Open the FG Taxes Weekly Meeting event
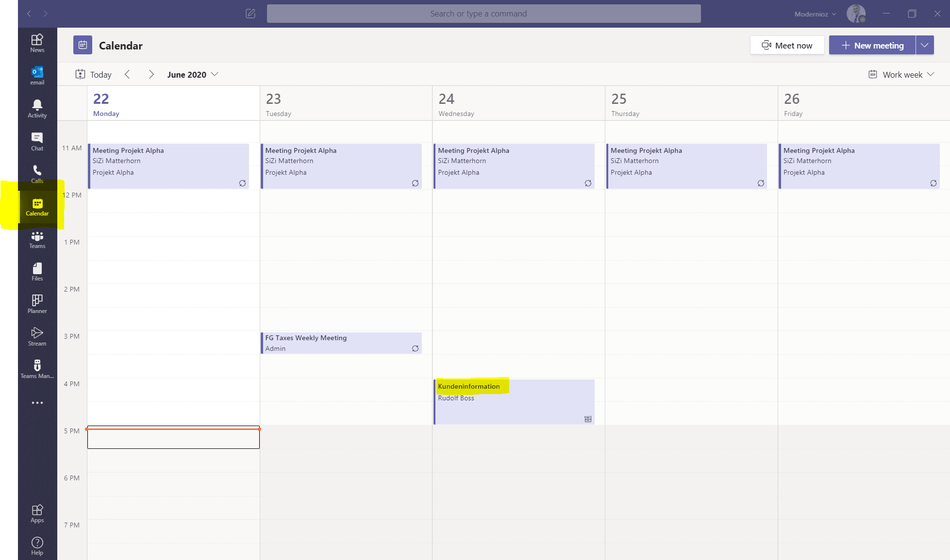Viewport: 950px width, 560px height. click(341, 343)
